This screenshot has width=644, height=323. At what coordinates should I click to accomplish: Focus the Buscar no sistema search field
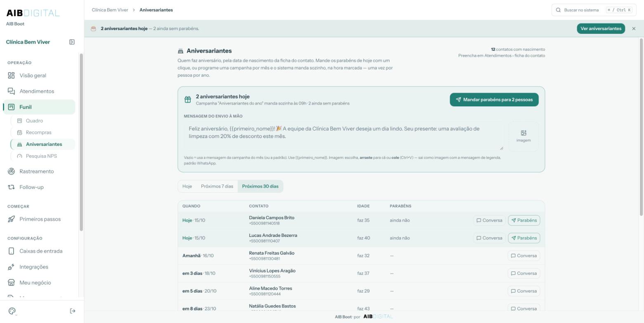(594, 10)
